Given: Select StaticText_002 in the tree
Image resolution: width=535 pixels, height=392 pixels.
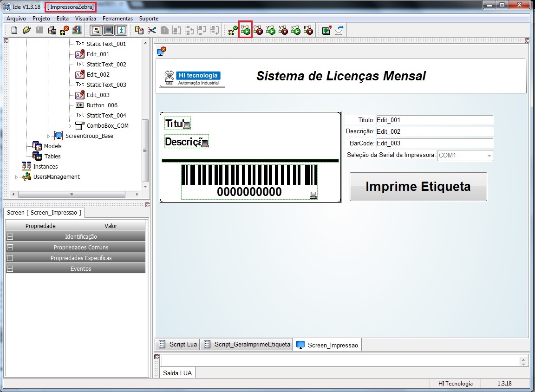Looking at the screenshot, I should [106, 64].
